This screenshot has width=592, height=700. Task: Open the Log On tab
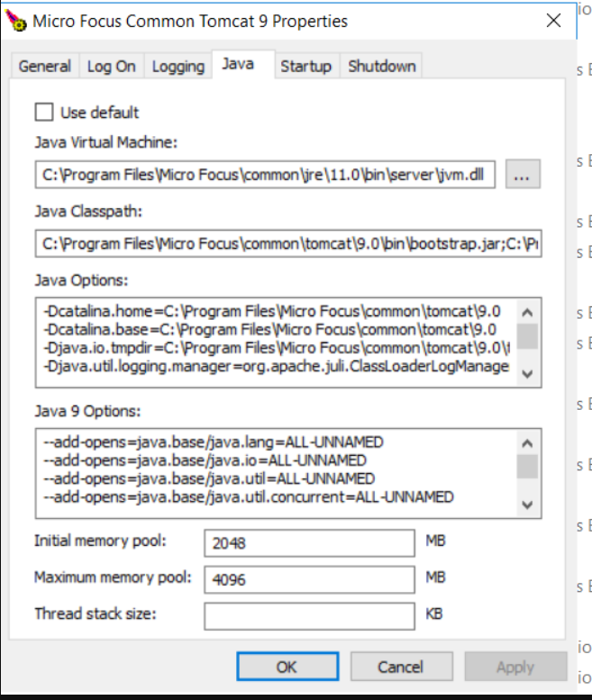pyautogui.click(x=112, y=67)
